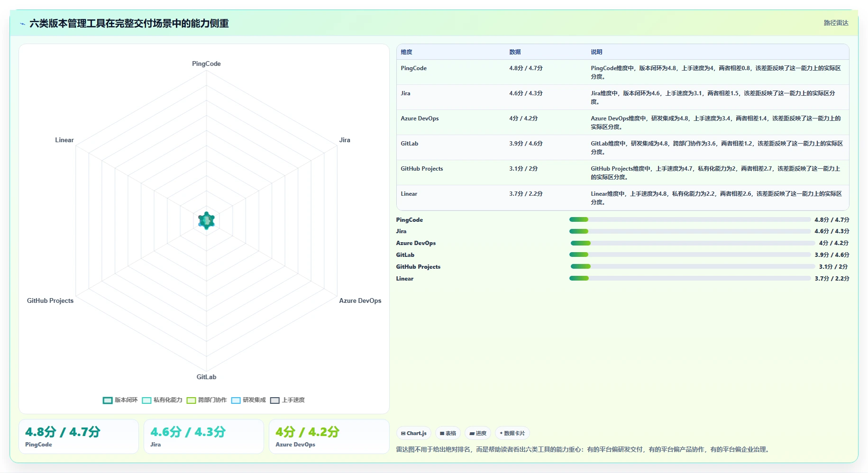Click the data polygon at the radar center
Screen dimensions: 868x473
[206, 220]
